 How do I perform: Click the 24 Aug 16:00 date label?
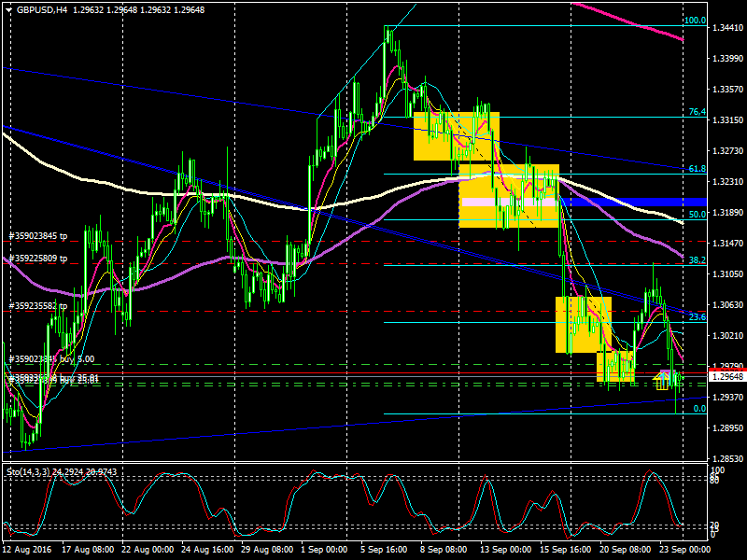[x=207, y=550]
